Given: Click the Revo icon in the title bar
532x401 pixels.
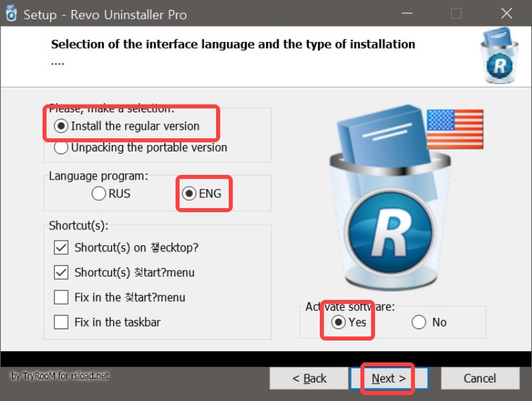Looking at the screenshot, I should 12,13.
